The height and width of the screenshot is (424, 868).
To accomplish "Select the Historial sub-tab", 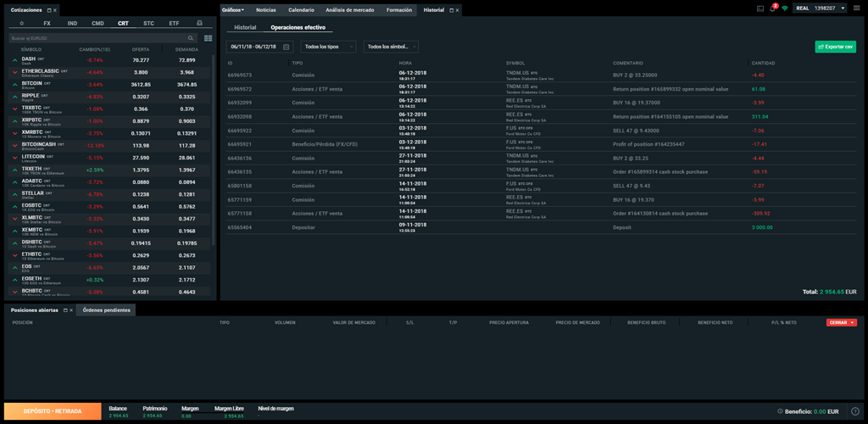I will tap(245, 27).
